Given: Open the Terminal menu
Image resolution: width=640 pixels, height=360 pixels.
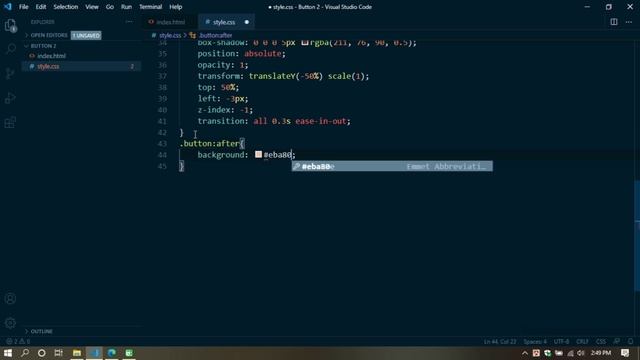Looking at the screenshot, I should click(150, 7).
